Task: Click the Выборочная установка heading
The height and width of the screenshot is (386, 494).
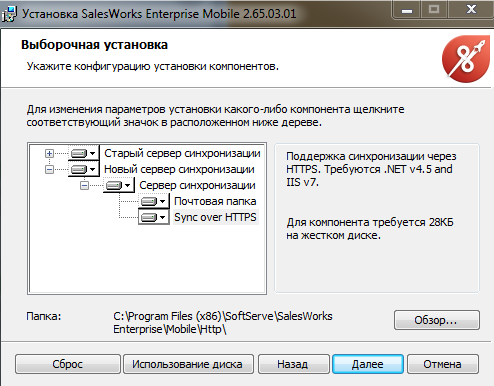Action: point(94,45)
